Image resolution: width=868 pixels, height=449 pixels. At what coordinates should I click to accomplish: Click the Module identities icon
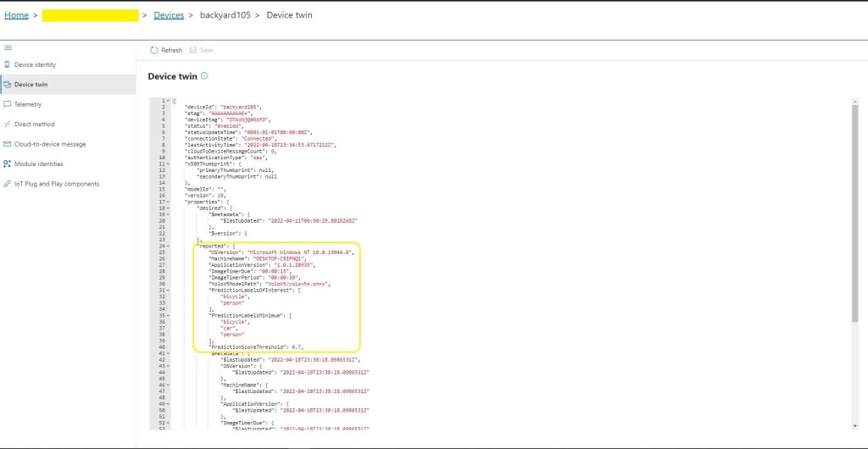[x=8, y=164]
